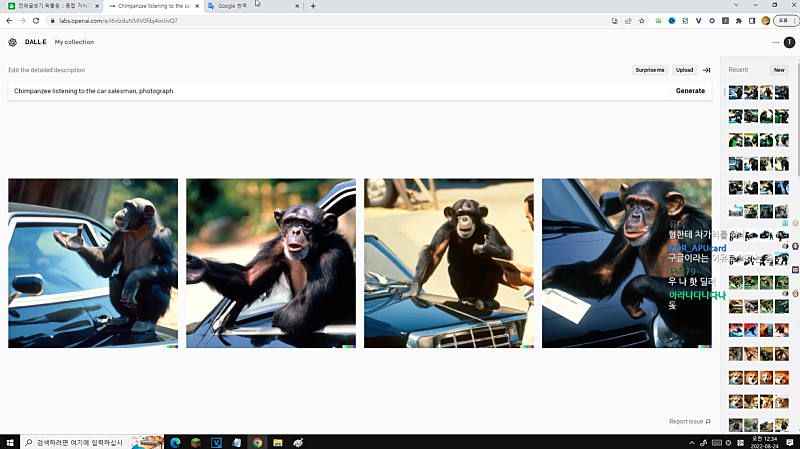Open second generated image, chimp reaching from car
Image resolution: width=800 pixels, height=449 pixels.
271,263
